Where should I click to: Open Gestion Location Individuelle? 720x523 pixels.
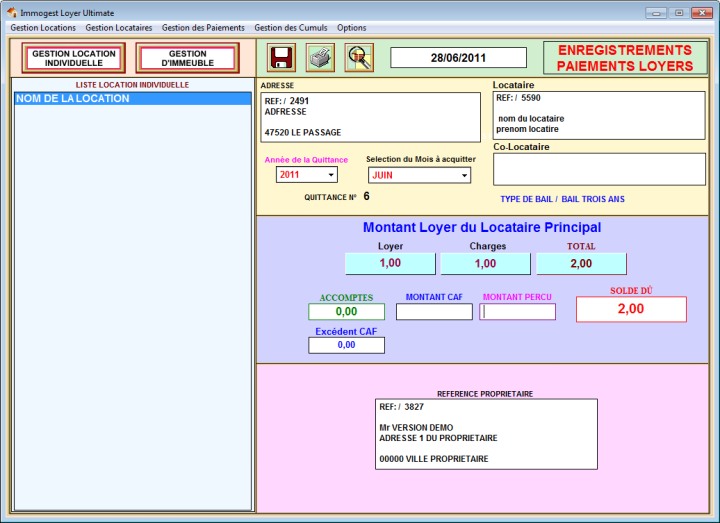pyautogui.click(x=74, y=58)
